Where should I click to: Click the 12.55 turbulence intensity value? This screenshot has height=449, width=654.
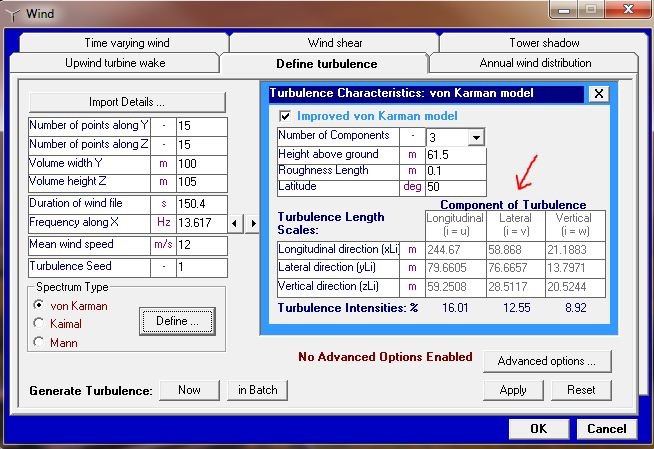point(516,308)
